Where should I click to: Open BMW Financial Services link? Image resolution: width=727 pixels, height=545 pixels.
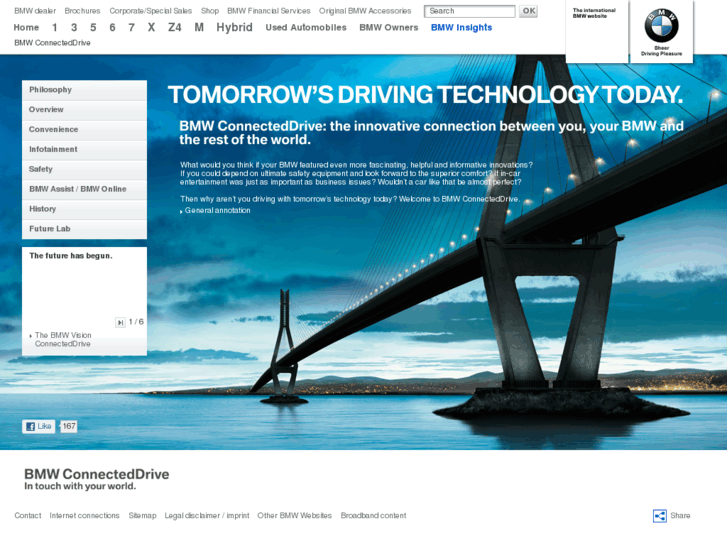click(x=268, y=11)
